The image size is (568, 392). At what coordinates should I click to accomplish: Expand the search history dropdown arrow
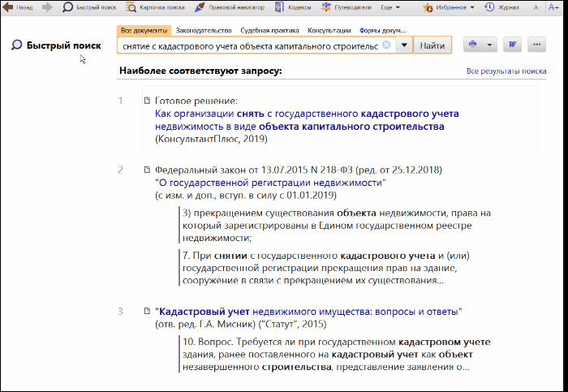pos(404,45)
